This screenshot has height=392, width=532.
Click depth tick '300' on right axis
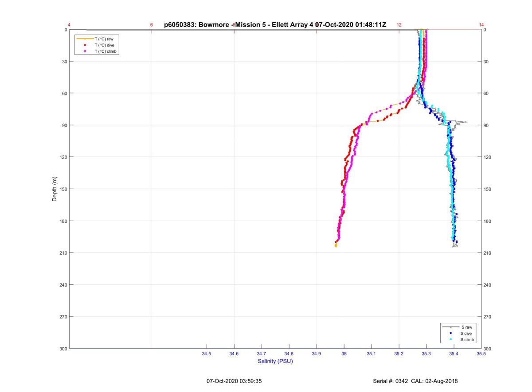tap(488, 349)
